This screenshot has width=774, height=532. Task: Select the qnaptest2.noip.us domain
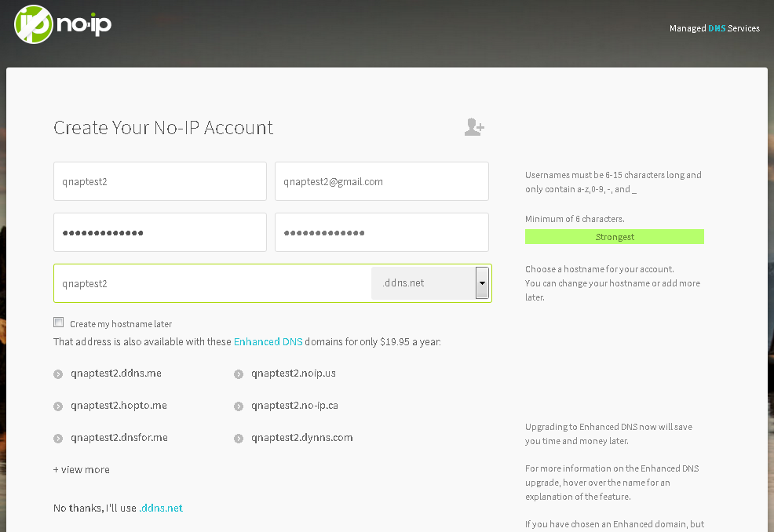(x=294, y=373)
